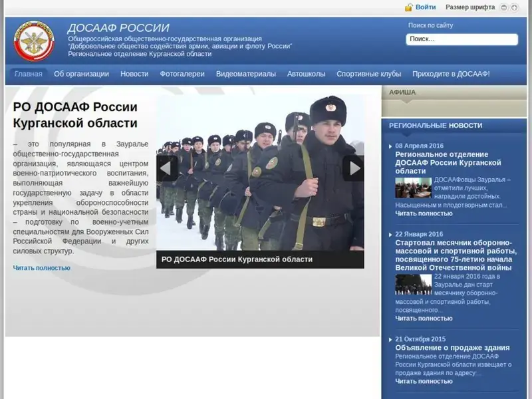The height and width of the screenshot is (399, 532).
Task: Click arrow bullet beside 22 Января 2016
Action: pos(390,234)
